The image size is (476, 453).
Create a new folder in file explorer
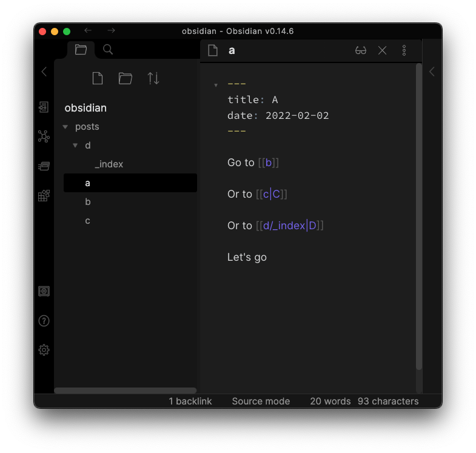point(126,78)
